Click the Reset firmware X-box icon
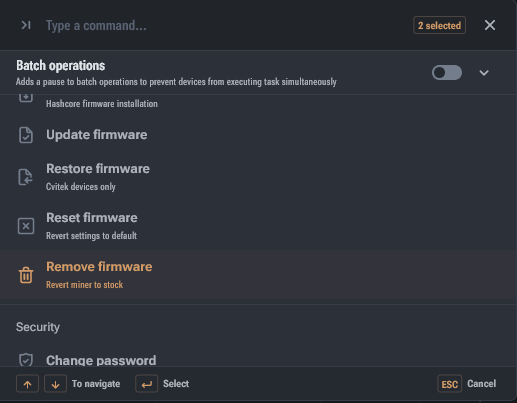The height and width of the screenshot is (403, 517). [26, 226]
